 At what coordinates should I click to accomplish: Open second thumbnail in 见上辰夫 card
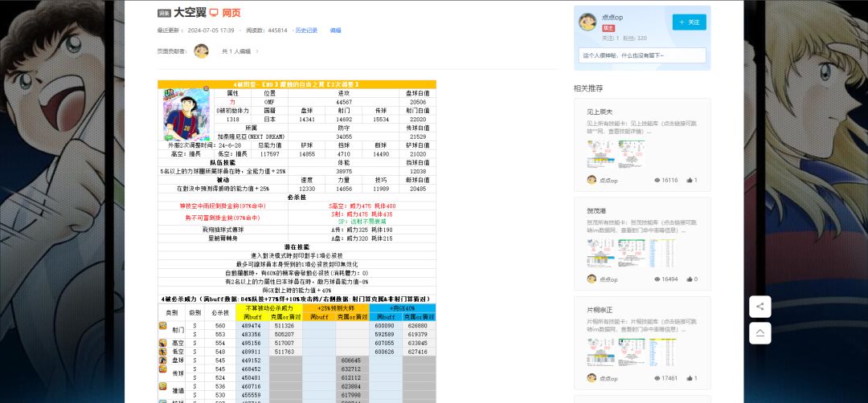(632, 153)
